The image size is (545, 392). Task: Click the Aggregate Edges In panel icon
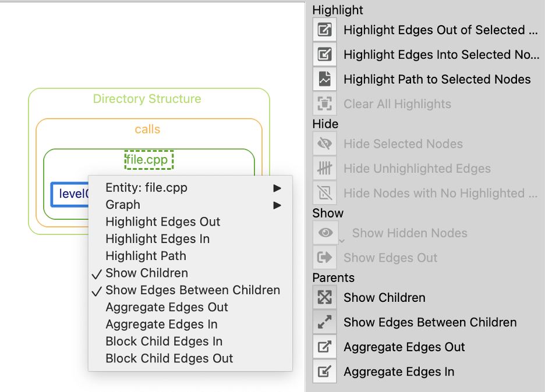tap(325, 372)
